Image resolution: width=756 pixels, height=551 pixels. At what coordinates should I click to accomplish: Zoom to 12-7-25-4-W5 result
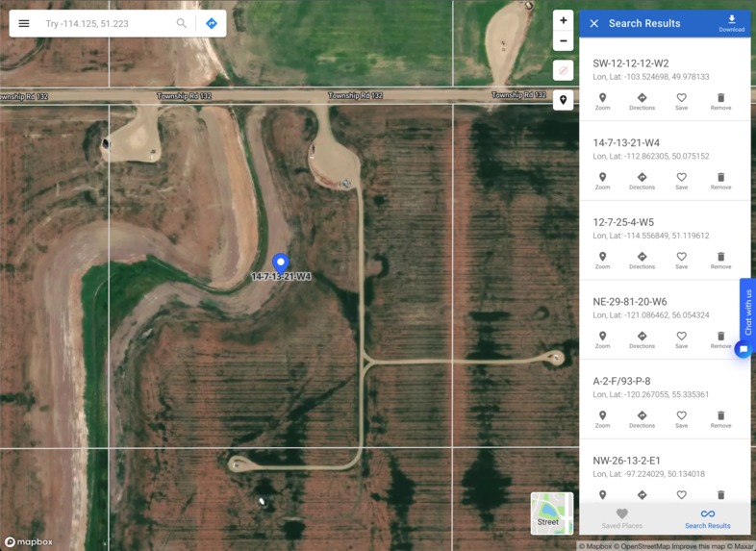coord(602,261)
